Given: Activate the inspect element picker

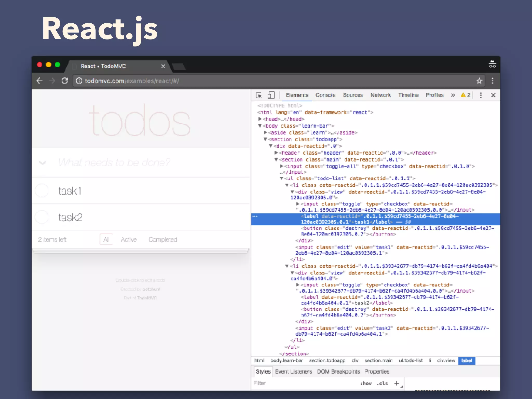Looking at the screenshot, I should (x=259, y=95).
